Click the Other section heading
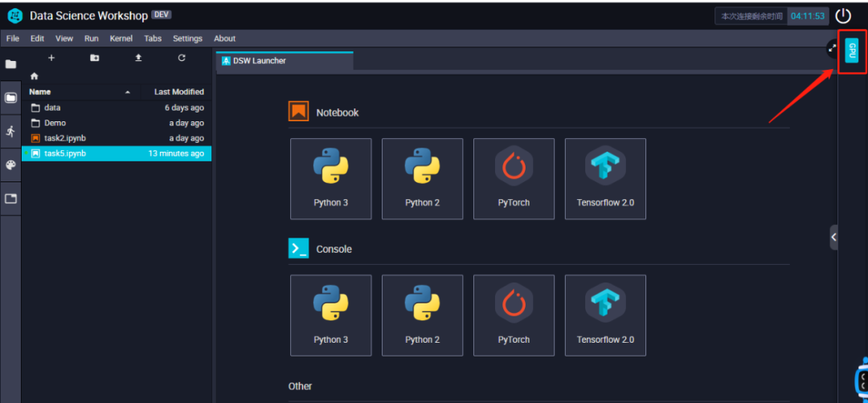The image size is (868, 403). coord(300,386)
